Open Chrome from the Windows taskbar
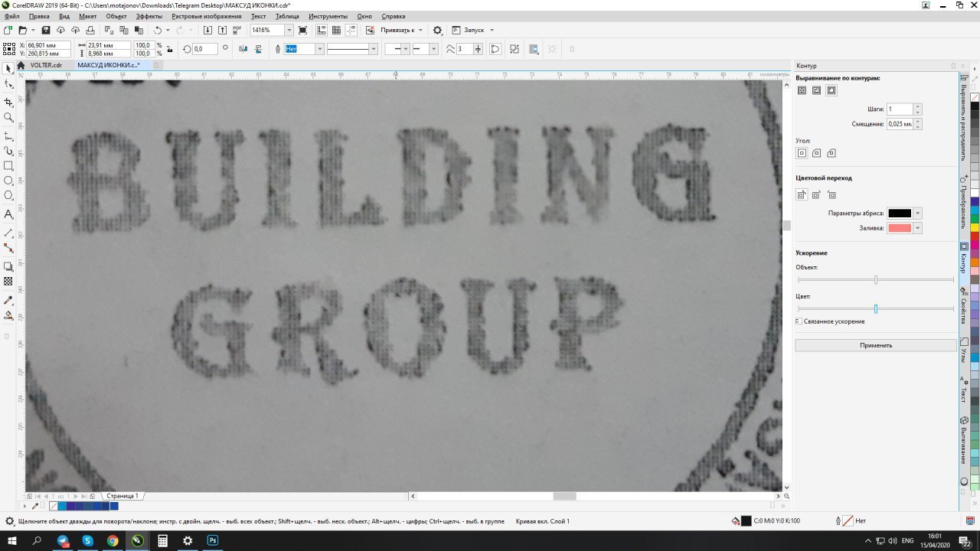This screenshot has height=551, width=980. pos(113,540)
